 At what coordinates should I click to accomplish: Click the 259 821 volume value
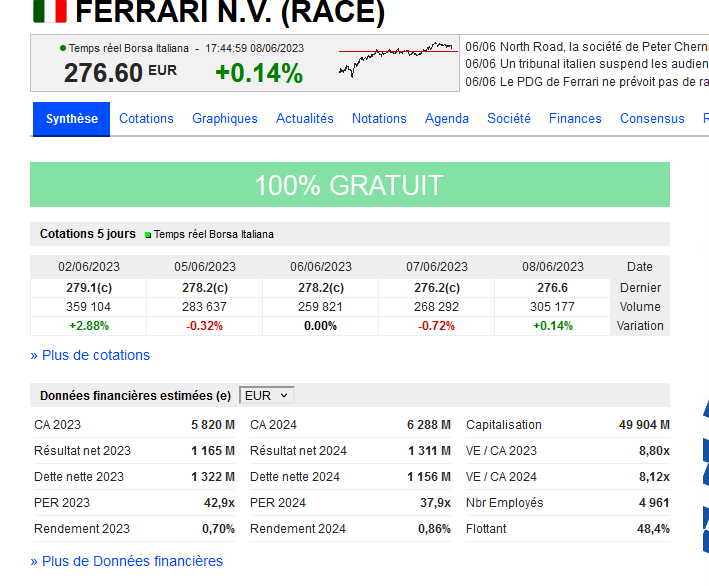(x=320, y=307)
